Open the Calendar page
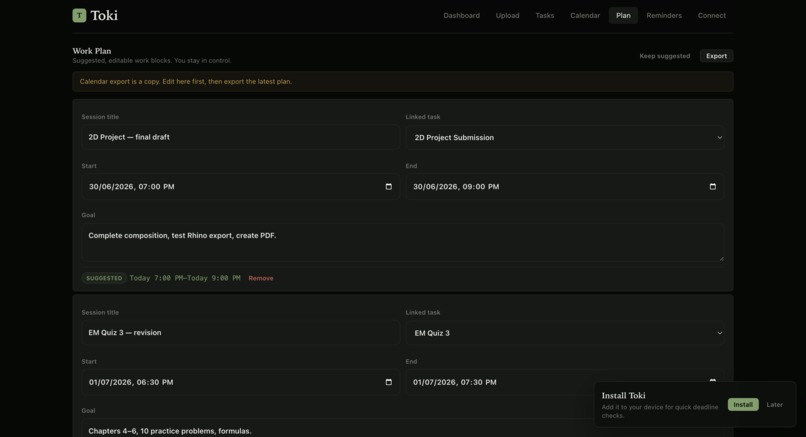Screen dimensions: 806x437 point(585,15)
